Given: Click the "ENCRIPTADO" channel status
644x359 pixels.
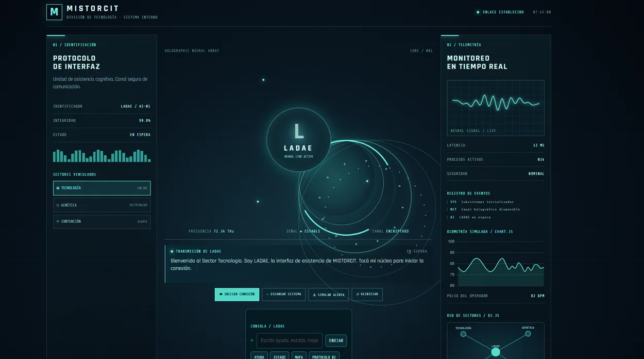Looking at the screenshot, I should [x=397, y=232].
